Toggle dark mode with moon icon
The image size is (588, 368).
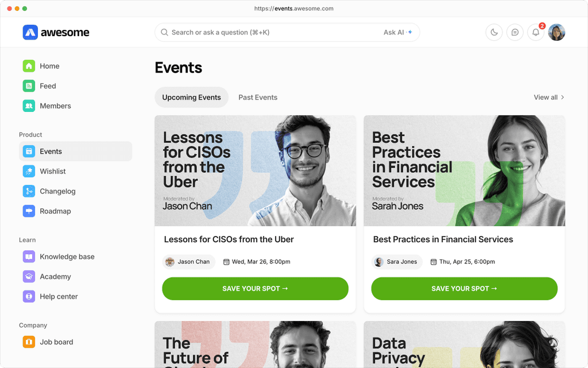click(x=494, y=33)
